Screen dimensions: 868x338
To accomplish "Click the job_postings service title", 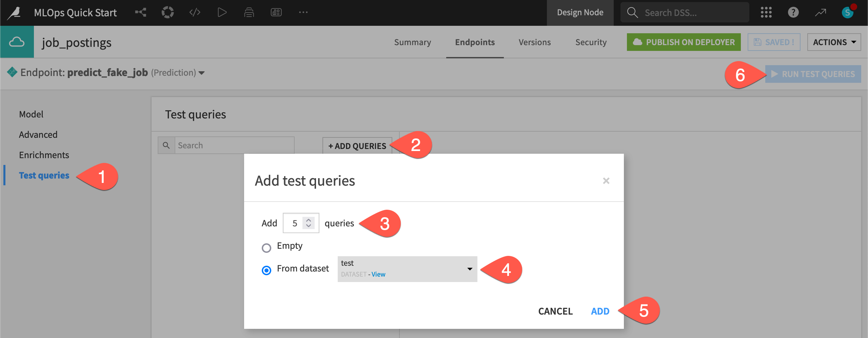I will tap(77, 43).
